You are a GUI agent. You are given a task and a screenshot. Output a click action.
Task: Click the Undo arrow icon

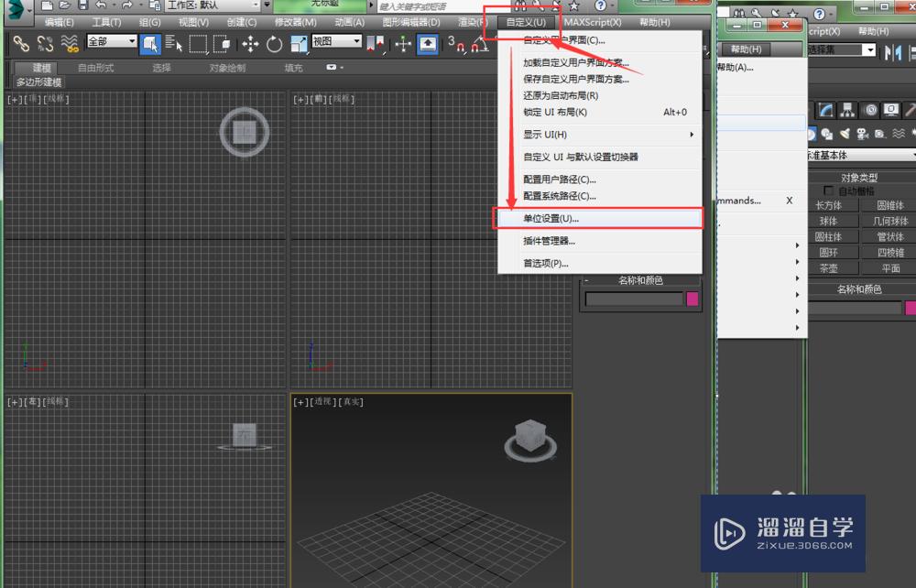(x=101, y=5)
